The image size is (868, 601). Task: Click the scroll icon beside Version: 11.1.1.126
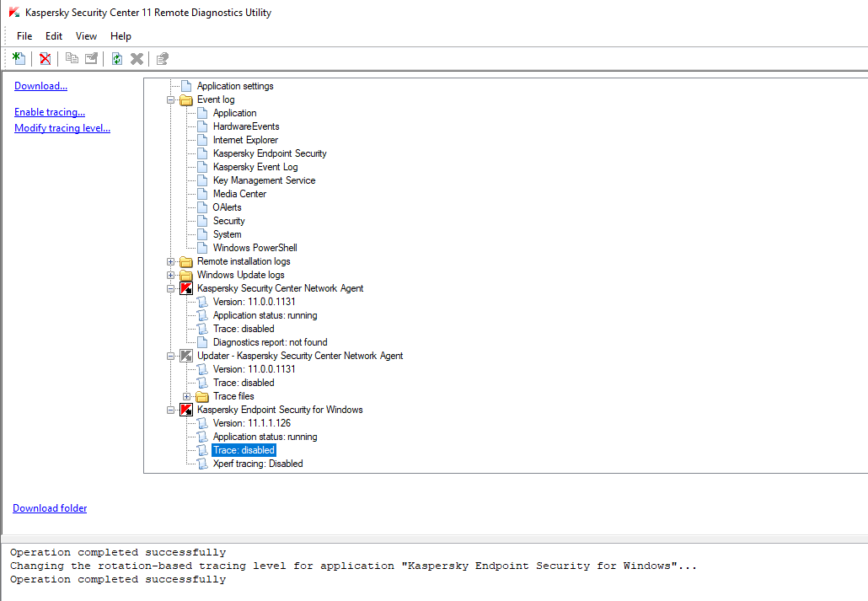[x=202, y=423]
